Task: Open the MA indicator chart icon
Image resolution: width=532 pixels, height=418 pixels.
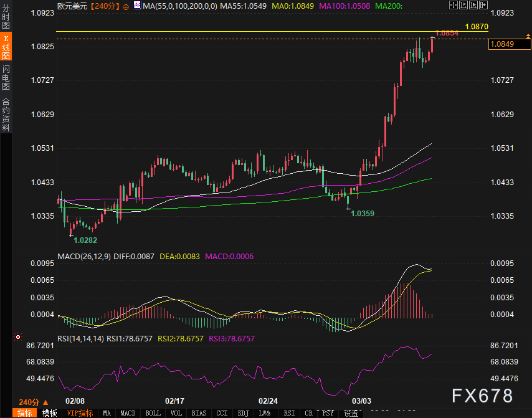Action: coord(137,5)
